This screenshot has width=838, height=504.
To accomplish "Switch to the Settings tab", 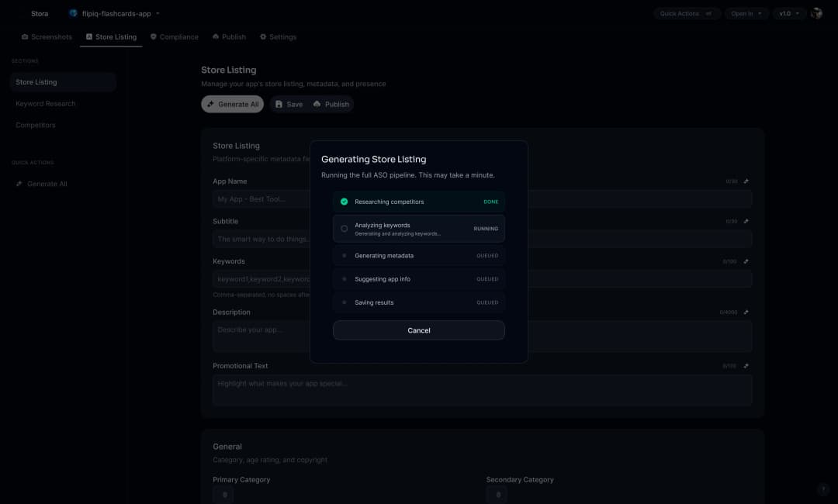I will pos(279,36).
